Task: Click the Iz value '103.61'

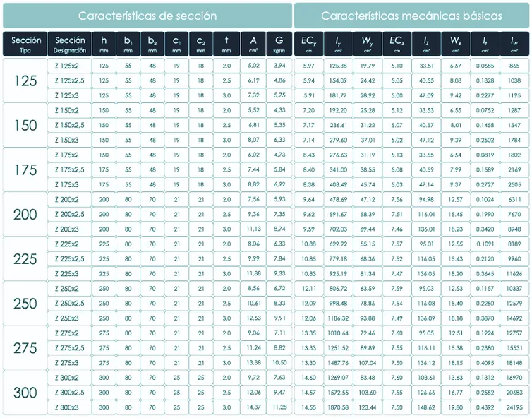Action: [426, 378]
